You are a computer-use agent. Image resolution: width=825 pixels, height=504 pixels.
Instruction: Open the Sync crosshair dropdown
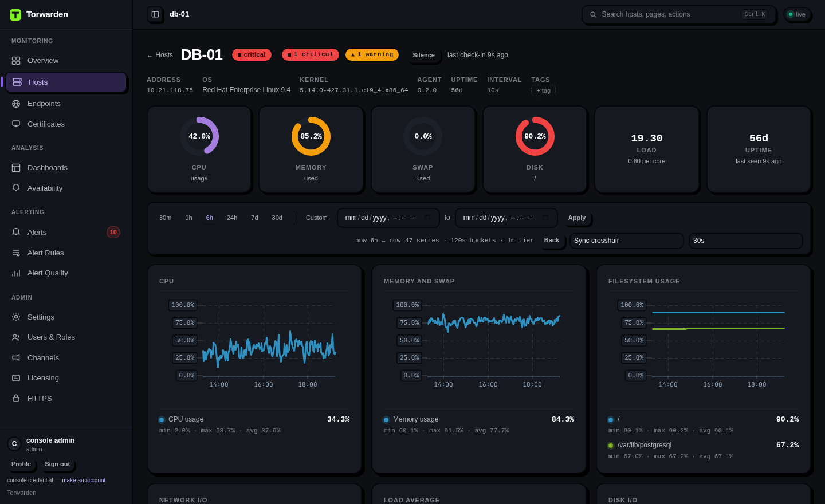(627, 241)
